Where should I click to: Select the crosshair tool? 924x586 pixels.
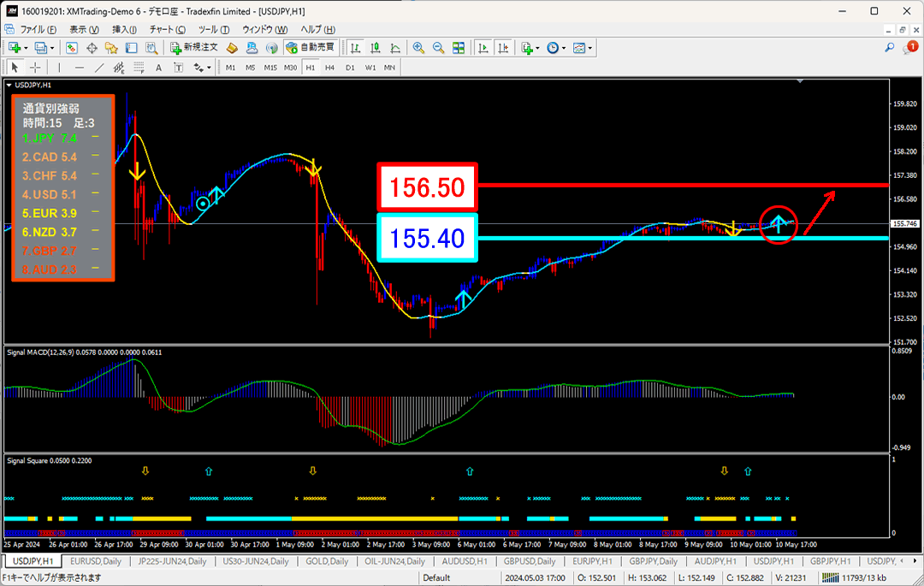[x=35, y=68]
